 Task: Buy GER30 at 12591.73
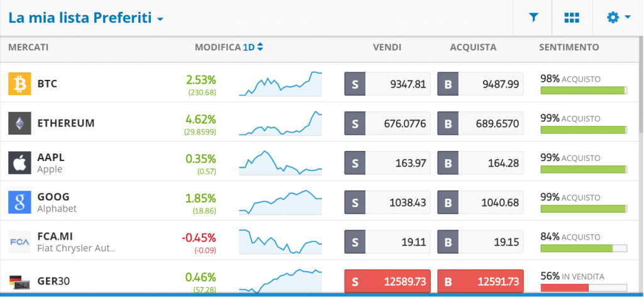pos(480,281)
